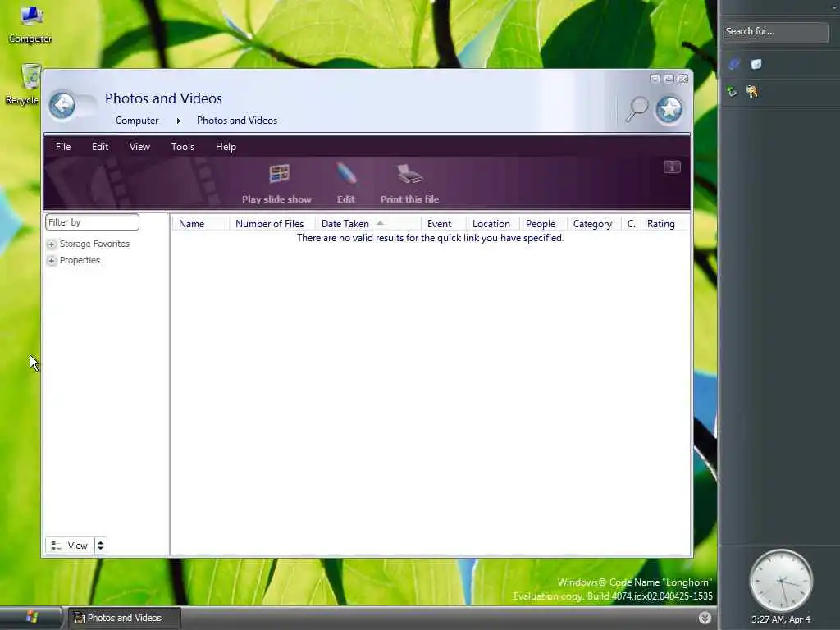
Task: Open the Computer desktop icon
Action: 30,24
